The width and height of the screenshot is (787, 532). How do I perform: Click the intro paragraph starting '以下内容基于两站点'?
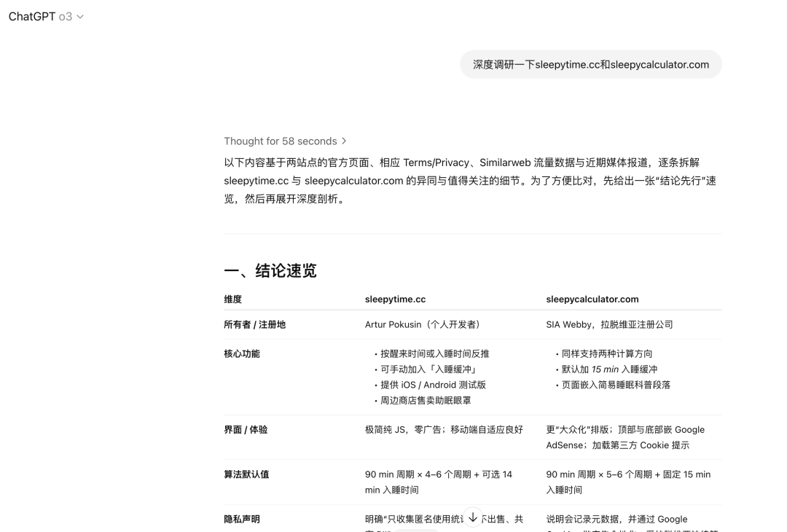coord(470,181)
